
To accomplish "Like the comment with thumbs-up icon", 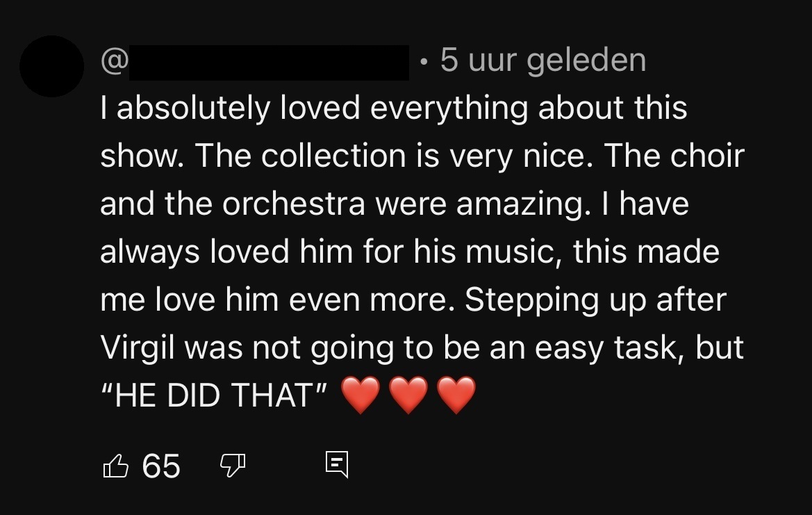I will 116,465.
